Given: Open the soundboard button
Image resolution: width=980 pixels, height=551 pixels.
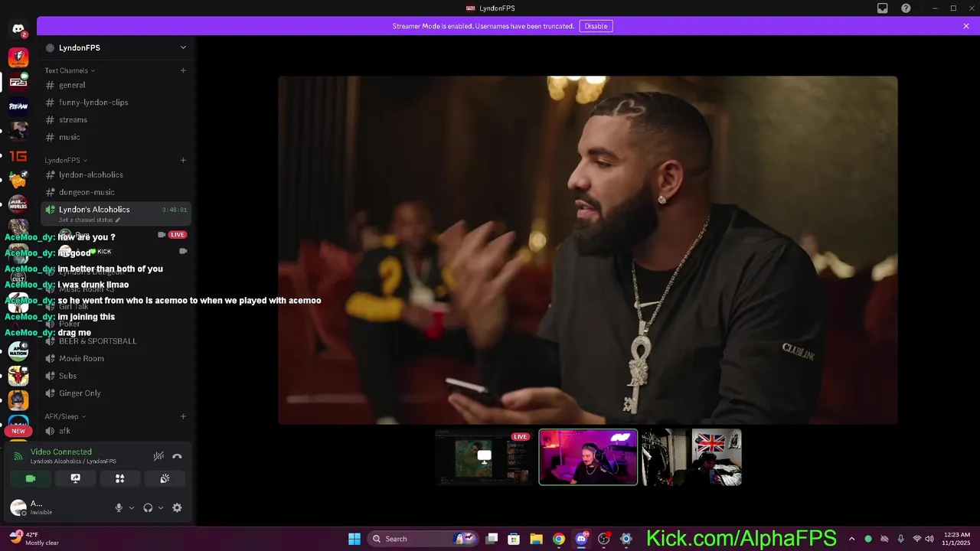Looking at the screenshot, I should point(165,478).
